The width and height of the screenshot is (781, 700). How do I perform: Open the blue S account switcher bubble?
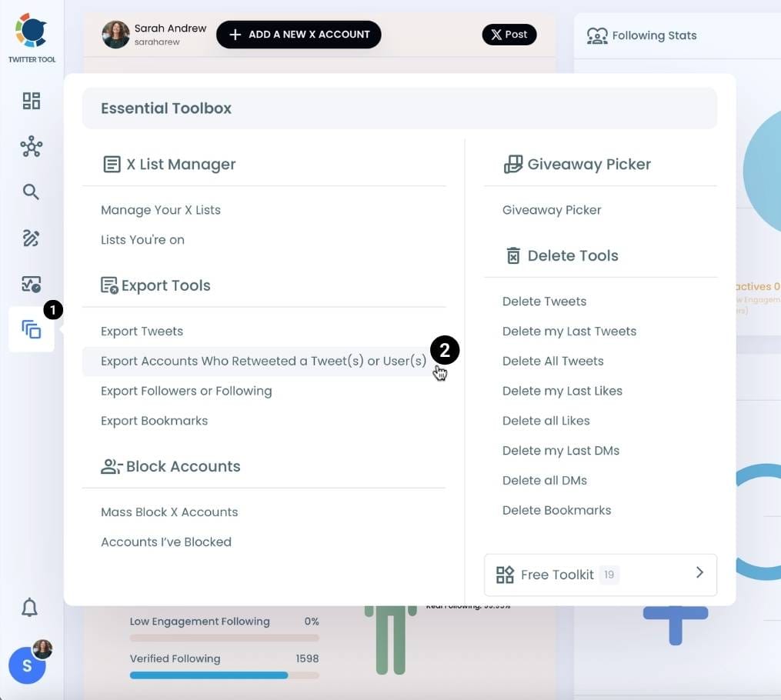click(x=28, y=665)
